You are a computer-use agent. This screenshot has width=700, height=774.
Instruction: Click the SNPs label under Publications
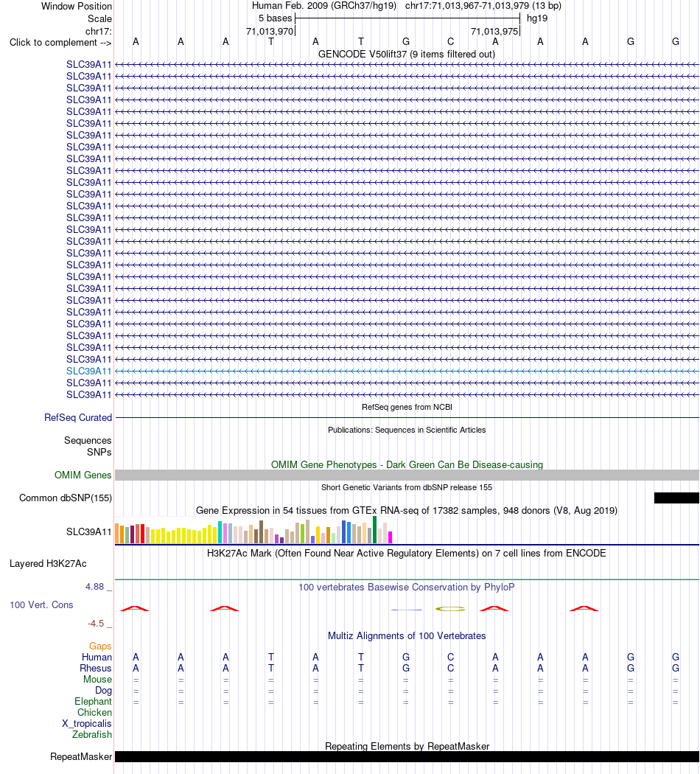(99, 452)
